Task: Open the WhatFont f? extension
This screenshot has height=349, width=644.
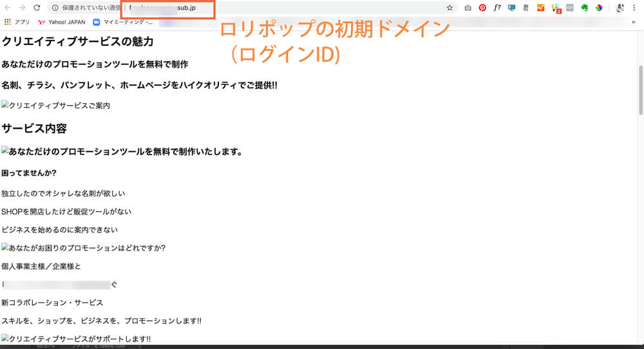Action: pos(497,7)
